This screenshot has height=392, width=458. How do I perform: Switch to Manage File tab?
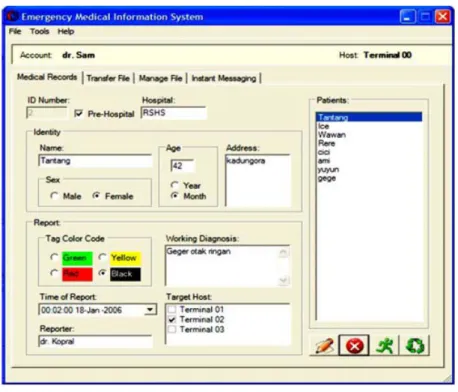161,78
